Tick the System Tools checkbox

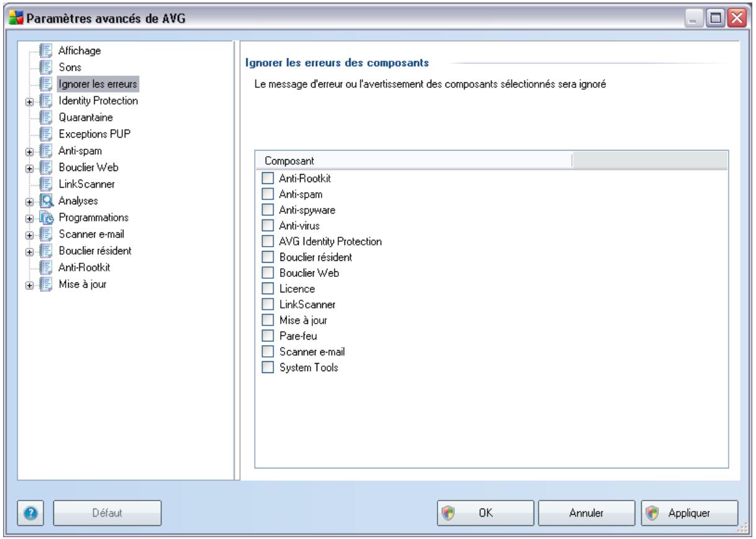point(267,367)
